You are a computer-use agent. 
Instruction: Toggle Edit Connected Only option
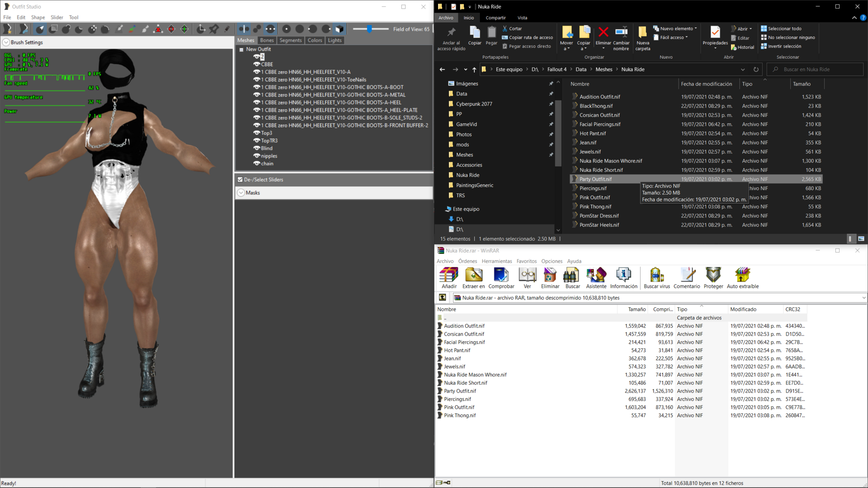(x=257, y=29)
